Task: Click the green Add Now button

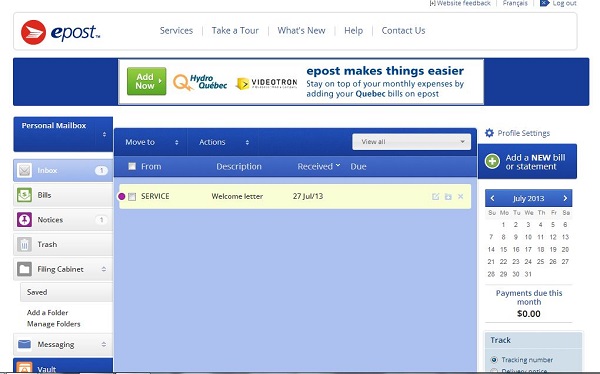Action: 147,81
